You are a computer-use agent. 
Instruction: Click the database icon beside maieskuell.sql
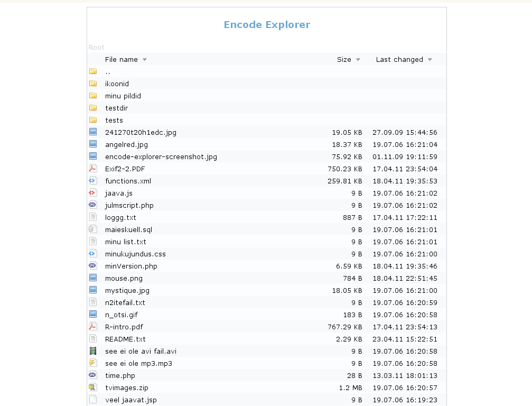coord(93,229)
